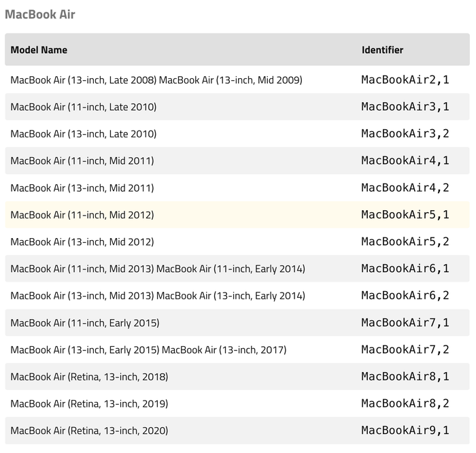Click the MacBookAir4,2 identifier
Image resolution: width=476 pixels, height=453 pixels.
click(405, 188)
